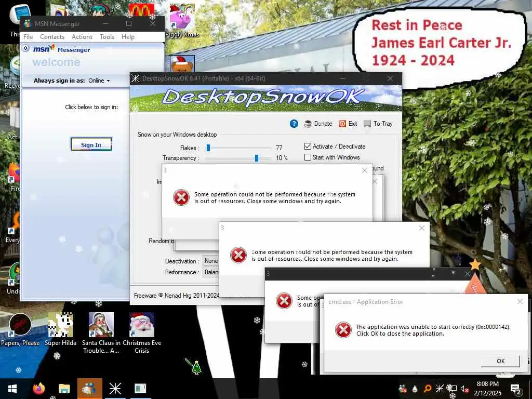Open the Help menu in MSN Messenger

click(128, 37)
